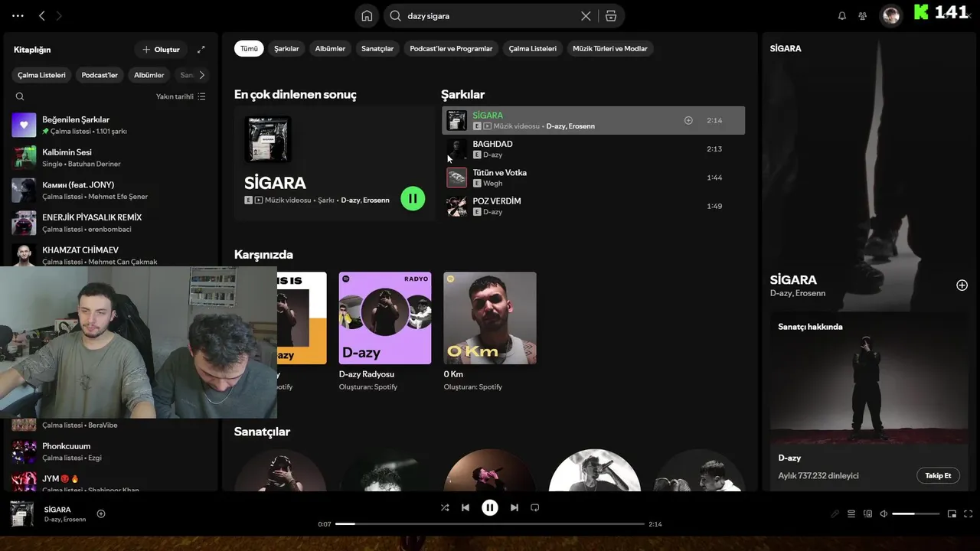The width and height of the screenshot is (980, 551).
Task: Open Friend Activity icon
Action: tap(863, 15)
